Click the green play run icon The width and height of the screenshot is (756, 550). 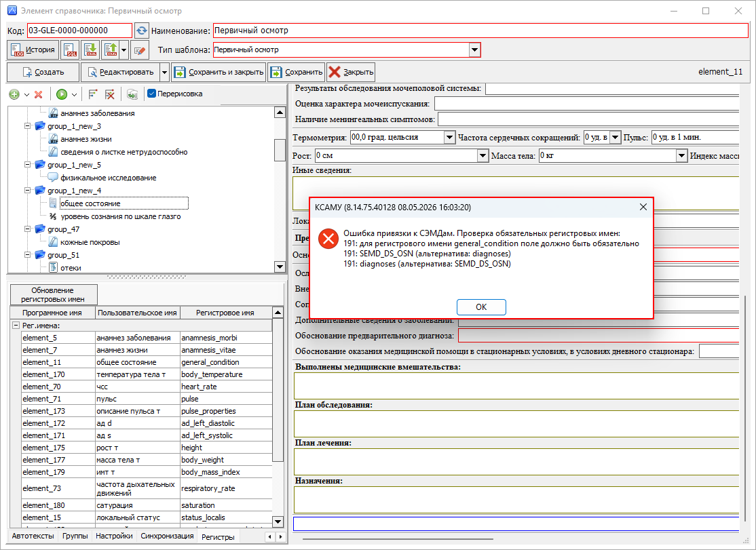[62, 94]
